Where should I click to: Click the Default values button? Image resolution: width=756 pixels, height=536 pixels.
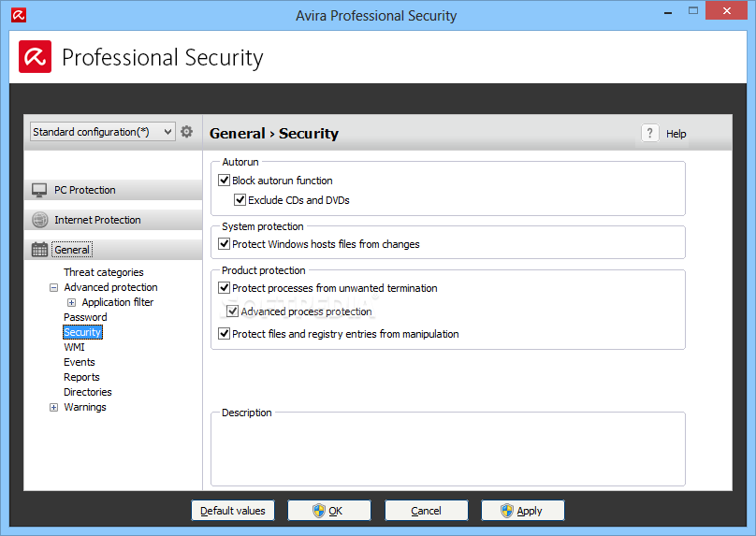[x=233, y=511]
